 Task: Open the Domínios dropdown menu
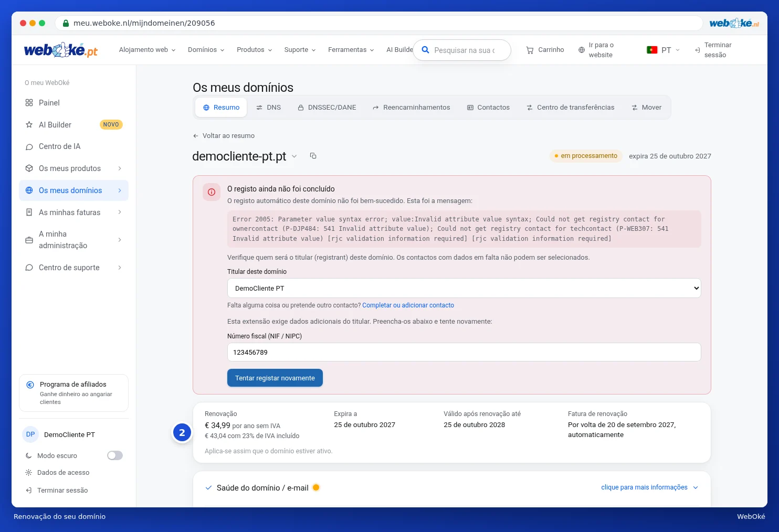click(206, 50)
